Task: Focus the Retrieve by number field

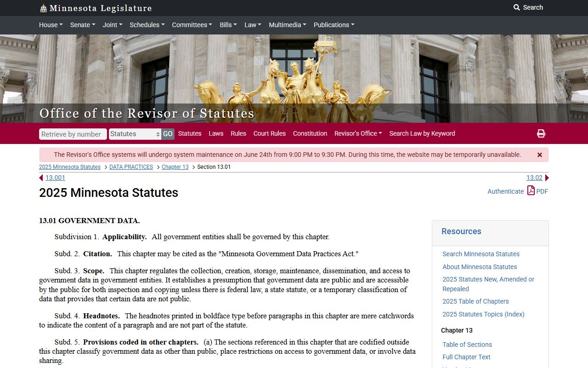Action: (x=73, y=134)
